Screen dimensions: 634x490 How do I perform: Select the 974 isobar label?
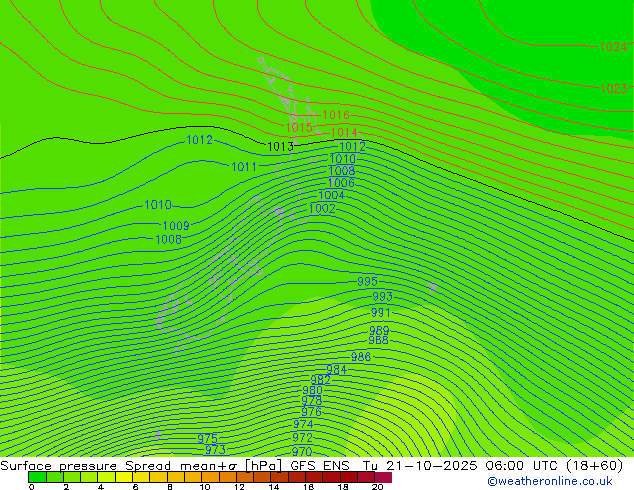pyautogui.click(x=303, y=424)
